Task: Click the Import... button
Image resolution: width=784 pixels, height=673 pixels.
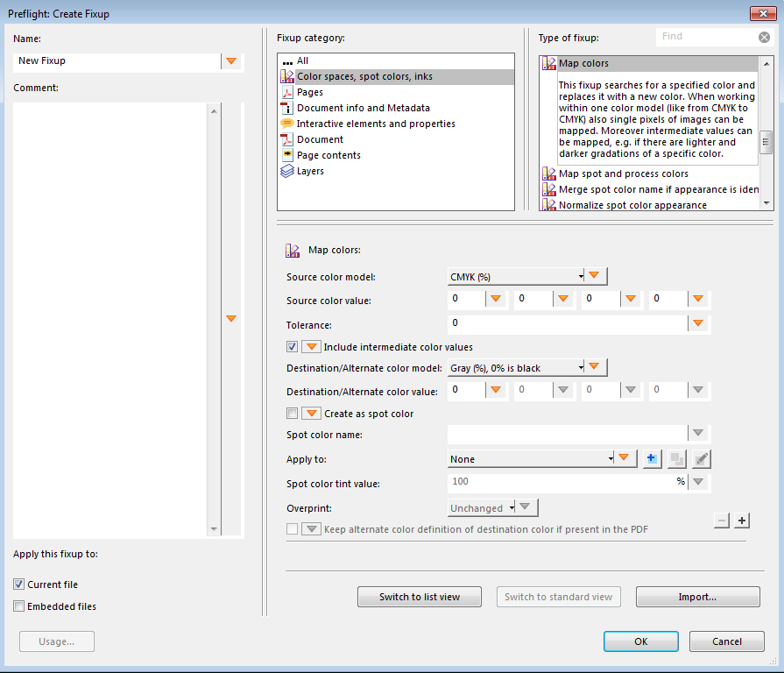Action: click(697, 597)
